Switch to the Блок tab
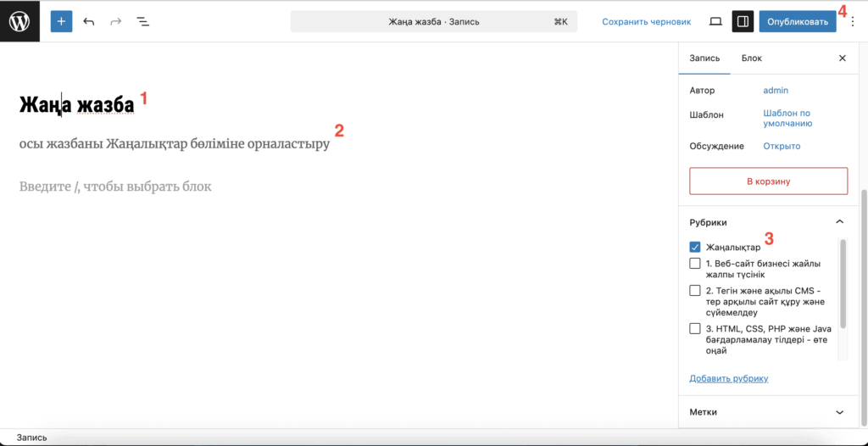 pyautogui.click(x=751, y=59)
